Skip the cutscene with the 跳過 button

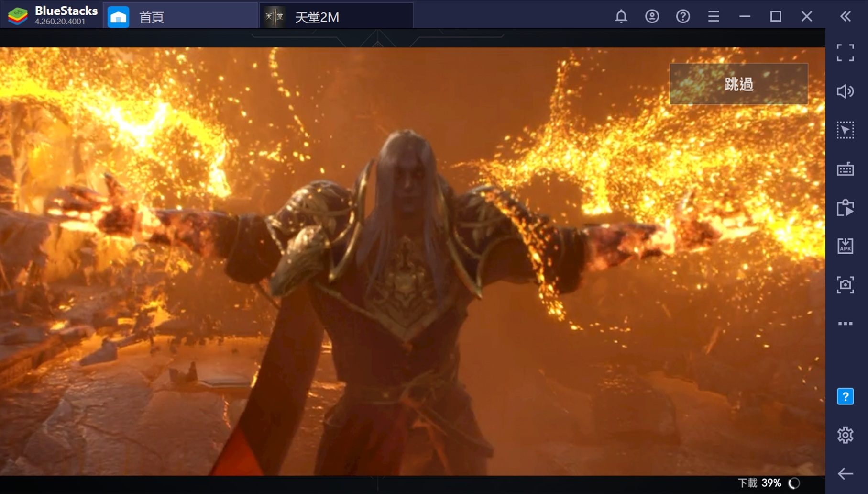(x=738, y=84)
